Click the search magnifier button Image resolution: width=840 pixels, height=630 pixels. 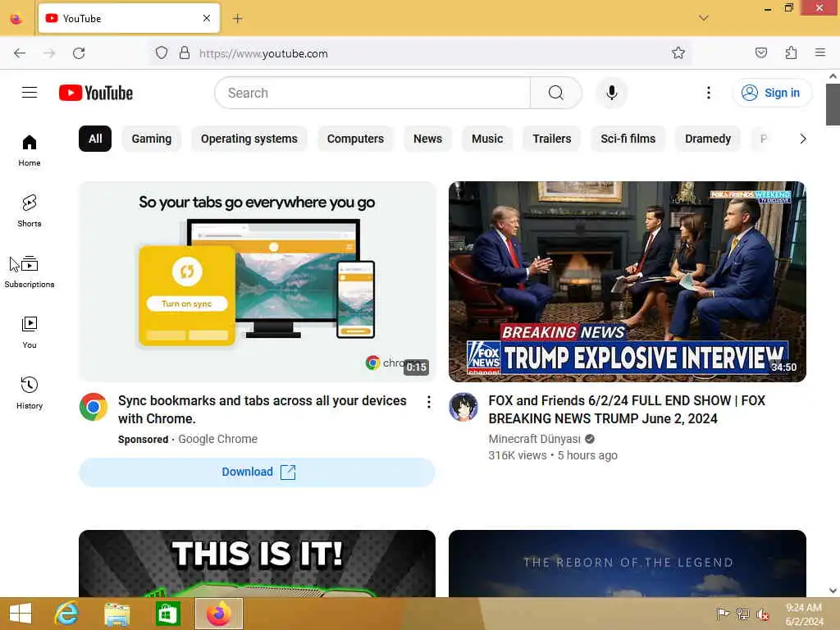click(555, 93)
